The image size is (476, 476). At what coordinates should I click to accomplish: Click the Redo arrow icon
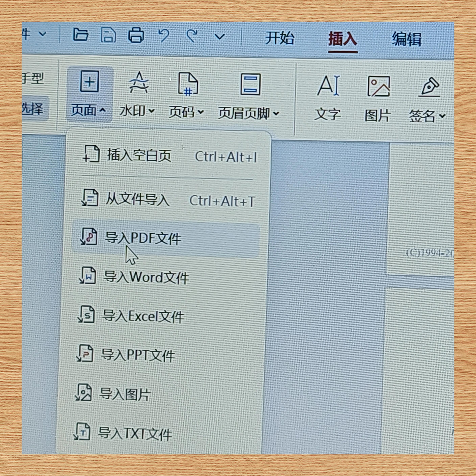point(192,36)
